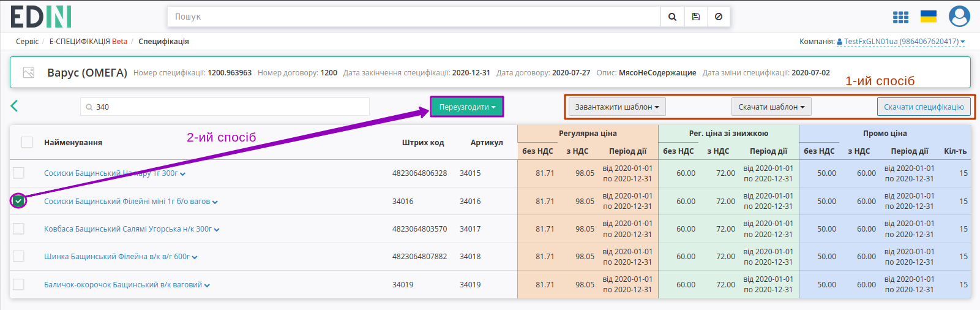Click the Ukrainian flag language icon
The width and height of the screenshot is (980, 310).
(x=929, y=17)
